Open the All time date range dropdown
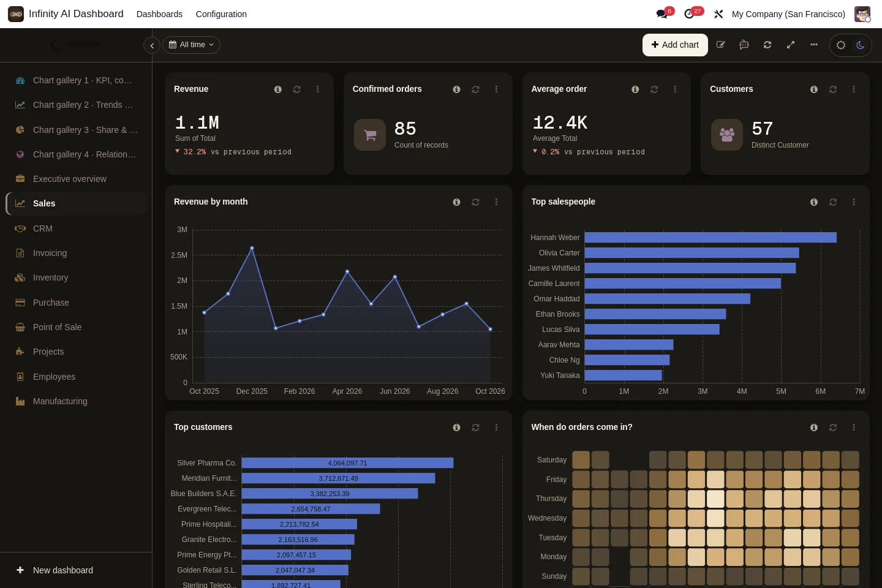Image resolution: width=882 pixels, height=588 pixels. [191, 45]
